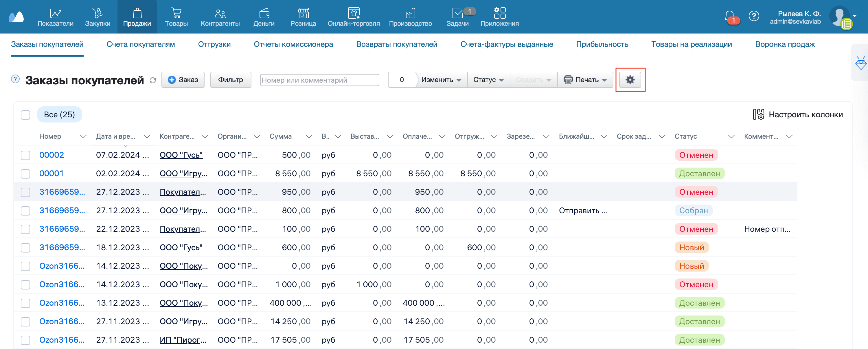
Task: Expand the Изменить dropdown
Action: click(441, 80)
